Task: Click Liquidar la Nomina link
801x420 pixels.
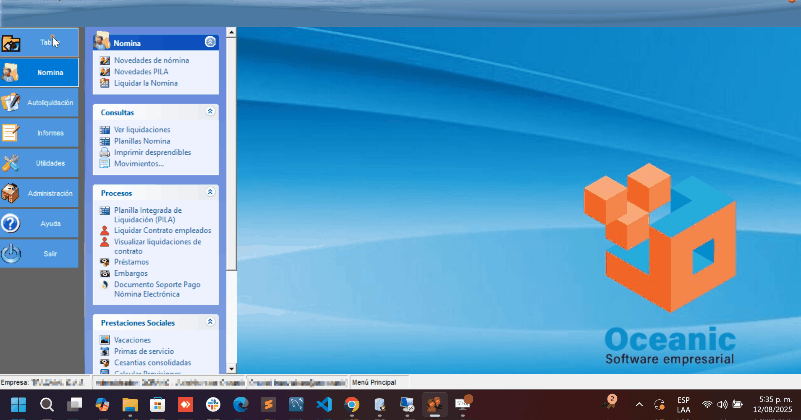Action: [x=146, y=82]
